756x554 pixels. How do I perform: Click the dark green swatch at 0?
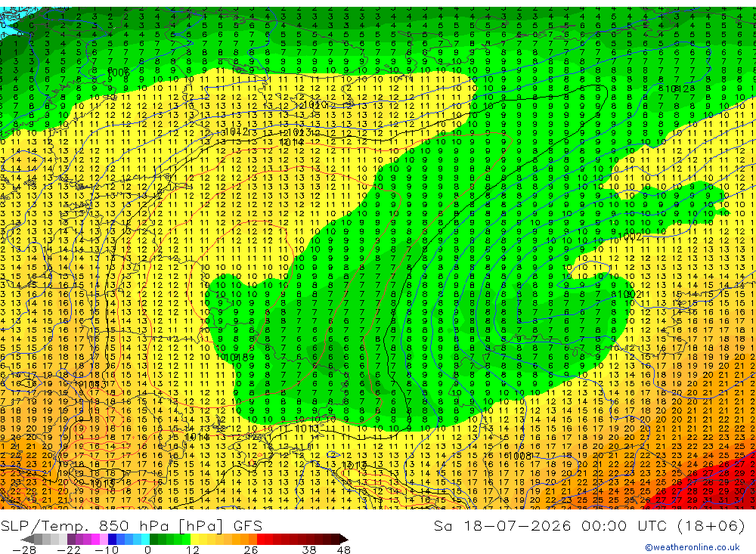(153, 540)
